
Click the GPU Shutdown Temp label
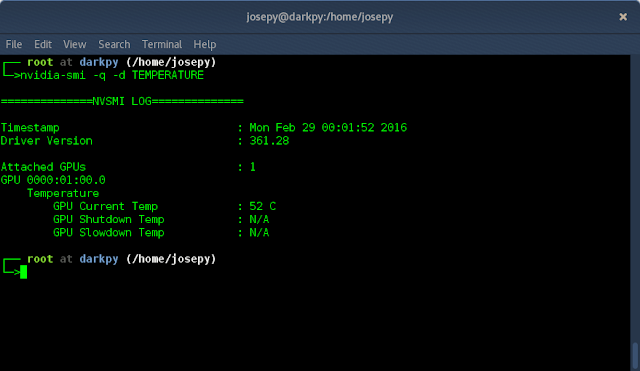(109, 220)
